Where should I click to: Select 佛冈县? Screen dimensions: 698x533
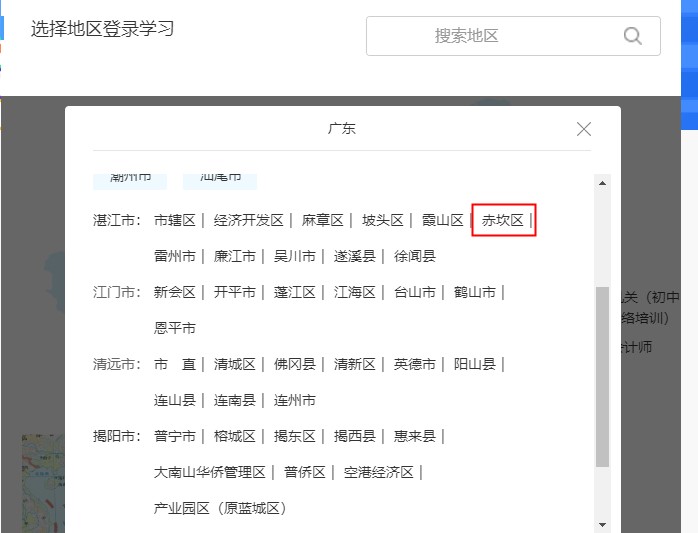(295, 364)
